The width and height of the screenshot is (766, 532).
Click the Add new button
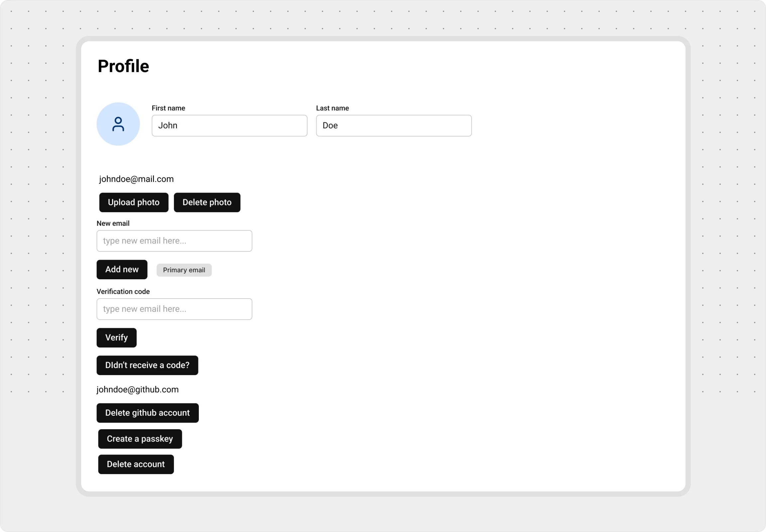coord(122,270)
